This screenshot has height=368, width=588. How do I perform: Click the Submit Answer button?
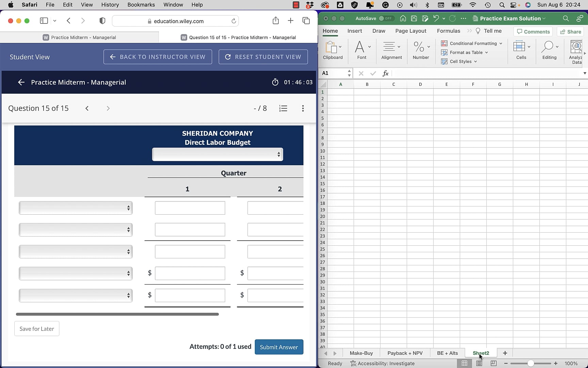(x=279, y=347)
